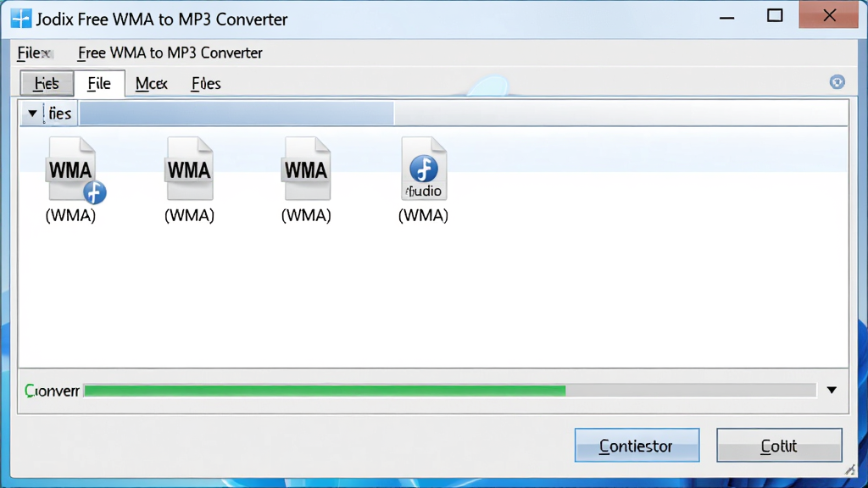
Task: Click the green conversion progress bar
Action: tap(449, 391)
